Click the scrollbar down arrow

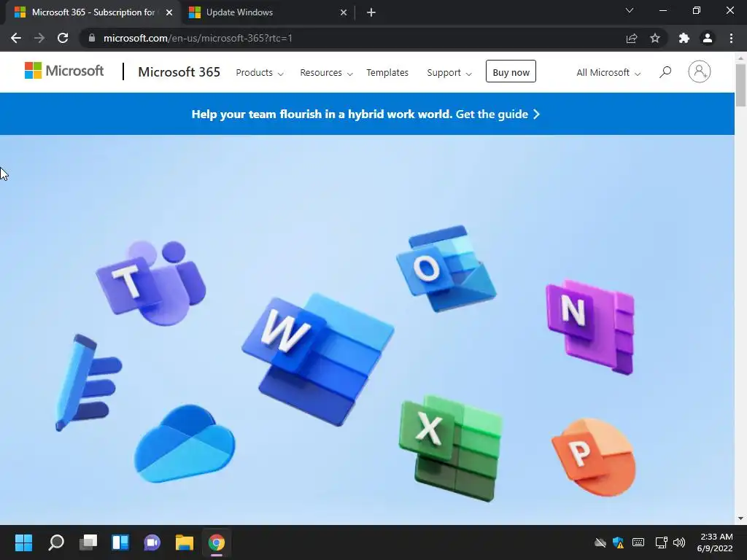coord(740,518)
